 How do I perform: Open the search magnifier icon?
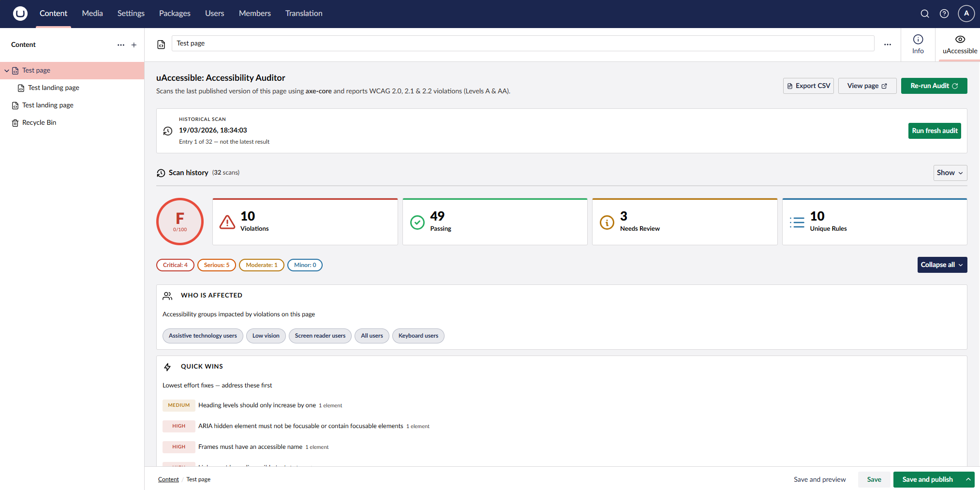924,14
